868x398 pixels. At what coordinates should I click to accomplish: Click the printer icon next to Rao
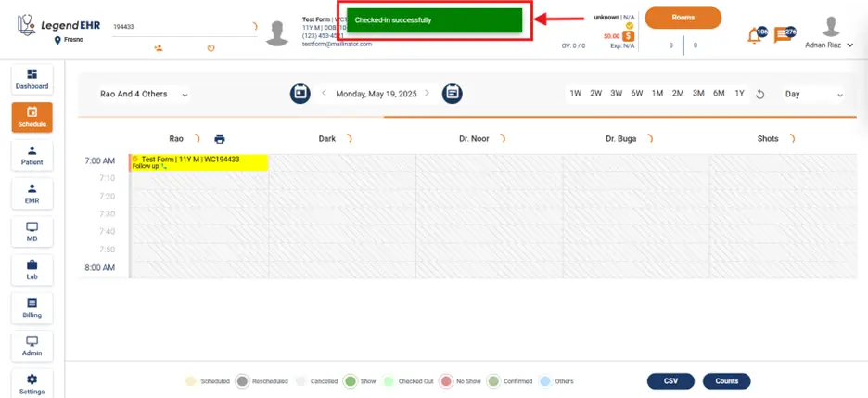point(220,139)
